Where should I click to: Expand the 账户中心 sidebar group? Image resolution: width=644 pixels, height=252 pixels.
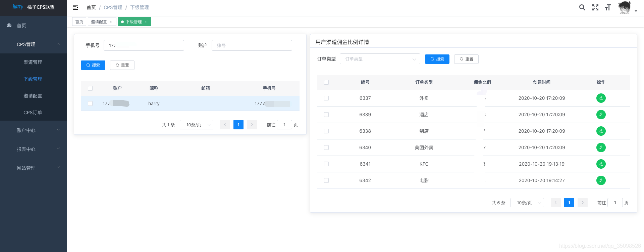34,130
